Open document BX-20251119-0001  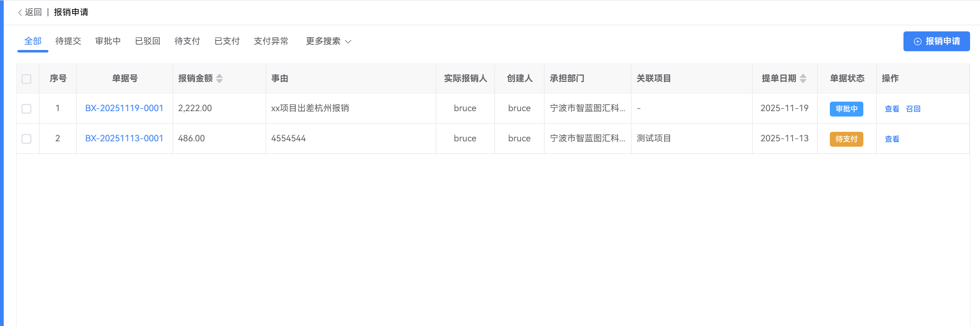(124, 108)
